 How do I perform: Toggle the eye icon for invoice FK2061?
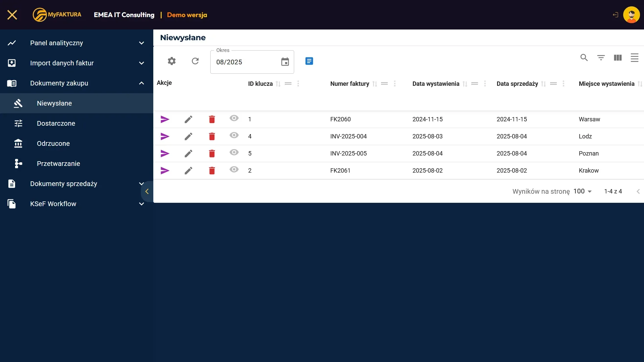click(x=234, y=169)
